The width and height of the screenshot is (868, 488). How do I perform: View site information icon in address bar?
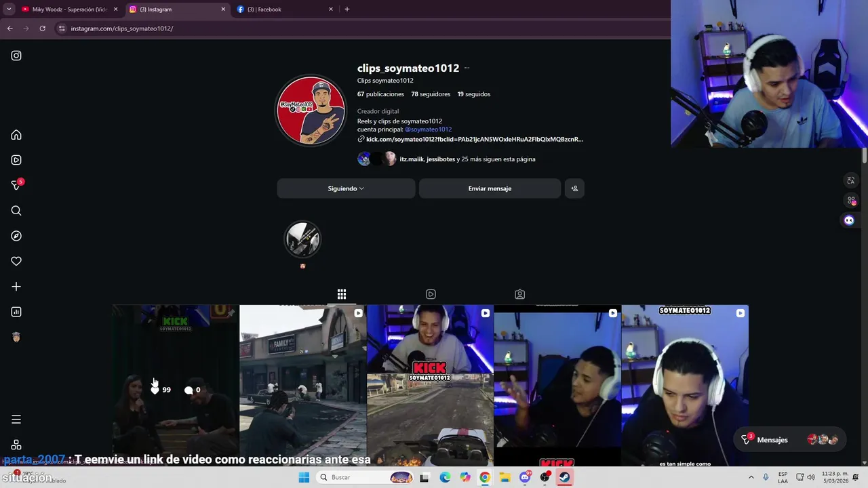pyautogui.click(x=62, y=28)
